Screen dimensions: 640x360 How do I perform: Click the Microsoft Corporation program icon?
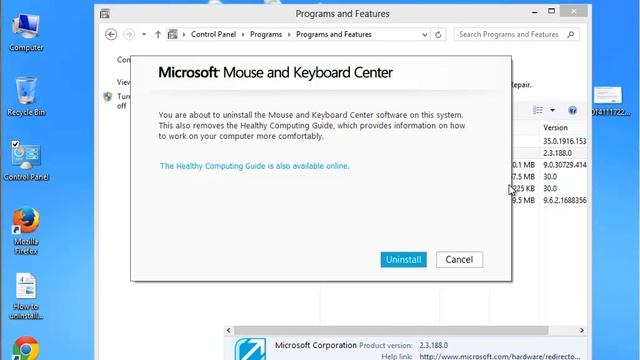250,349
